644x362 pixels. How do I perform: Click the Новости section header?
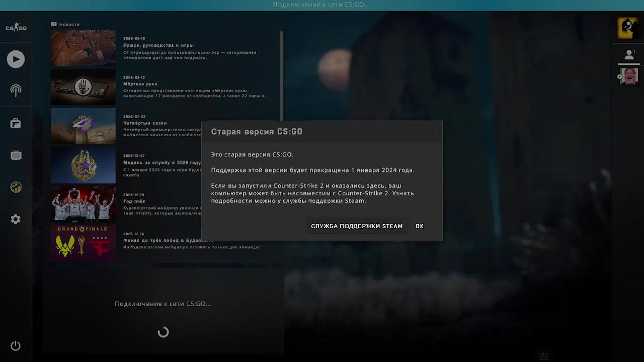coord(69,24)
